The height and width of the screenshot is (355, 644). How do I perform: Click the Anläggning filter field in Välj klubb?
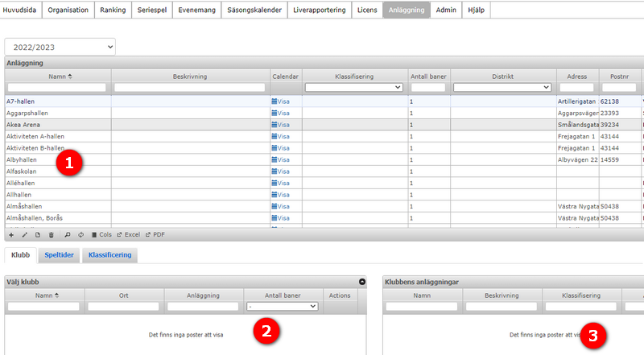click(x=203, y=306)
